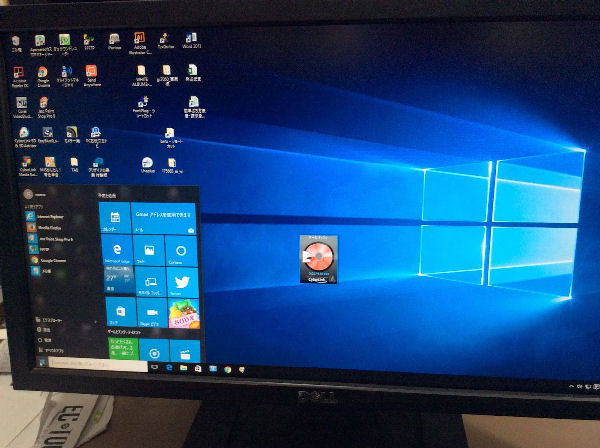The height and width of the screenshot is (448, 600).
Task: Launch Google Chrome from Start menu list
Action: (49, 260)
